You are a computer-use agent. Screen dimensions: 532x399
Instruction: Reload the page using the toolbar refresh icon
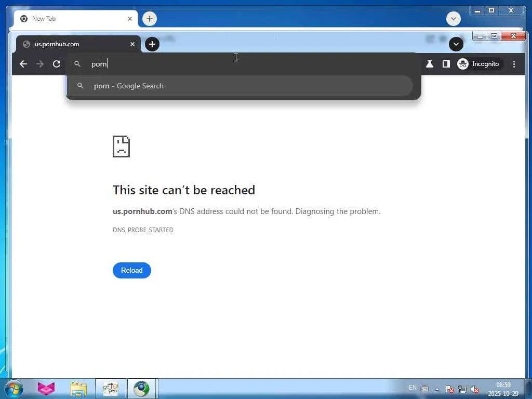57,64
